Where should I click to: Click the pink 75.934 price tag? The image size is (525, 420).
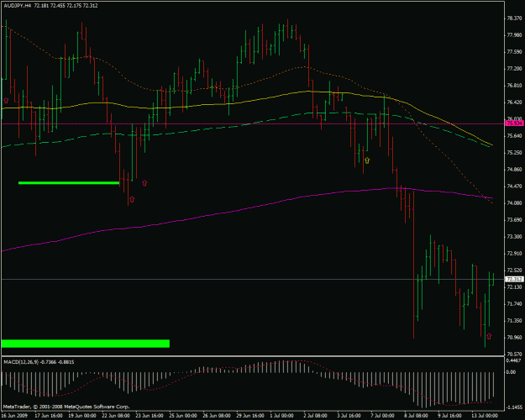coord(515,123)
